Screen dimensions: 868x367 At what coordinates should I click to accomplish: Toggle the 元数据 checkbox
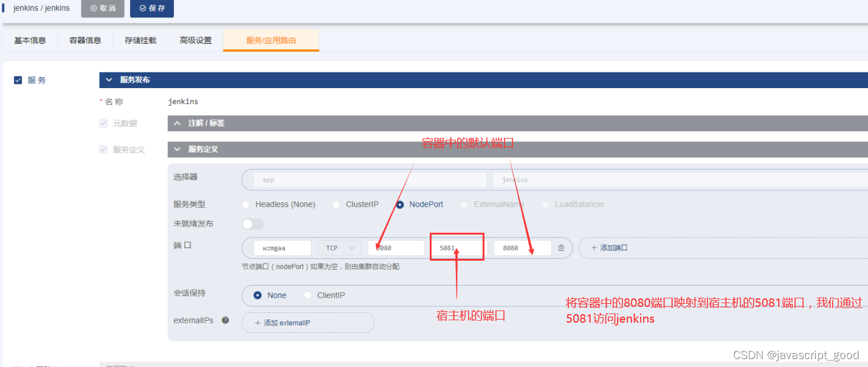(103, 123)
